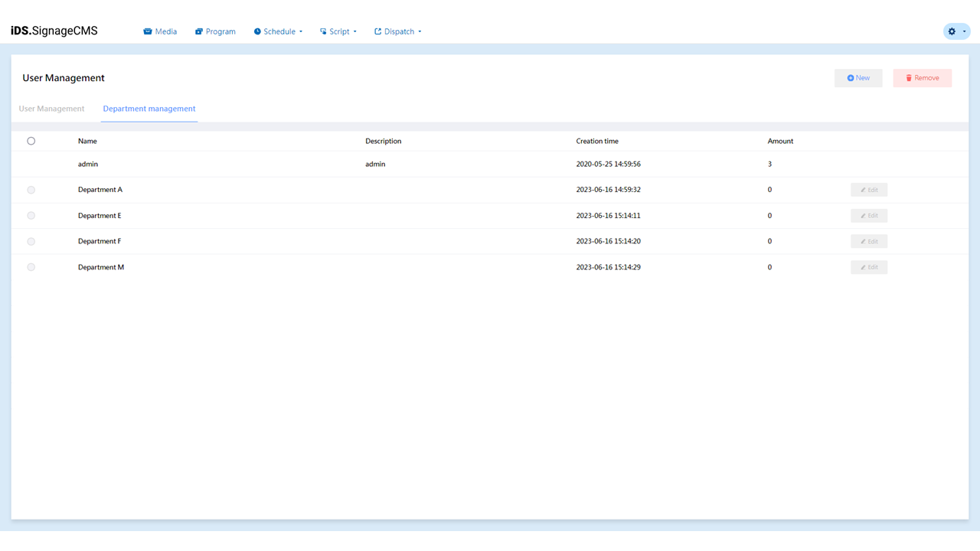Image resolution: width=980 pixels, height=551 pixels.
Task: Edit the Department E entry
Action: click(869, 215)
